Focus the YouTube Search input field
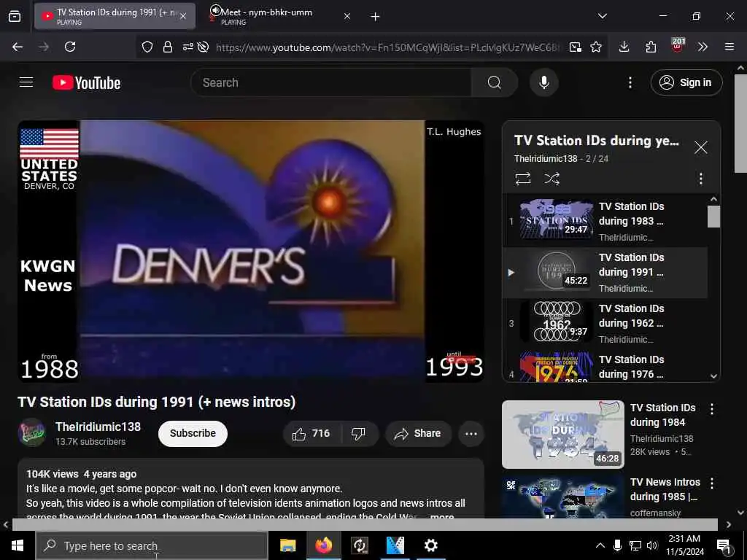 click(x=331, y=82)
